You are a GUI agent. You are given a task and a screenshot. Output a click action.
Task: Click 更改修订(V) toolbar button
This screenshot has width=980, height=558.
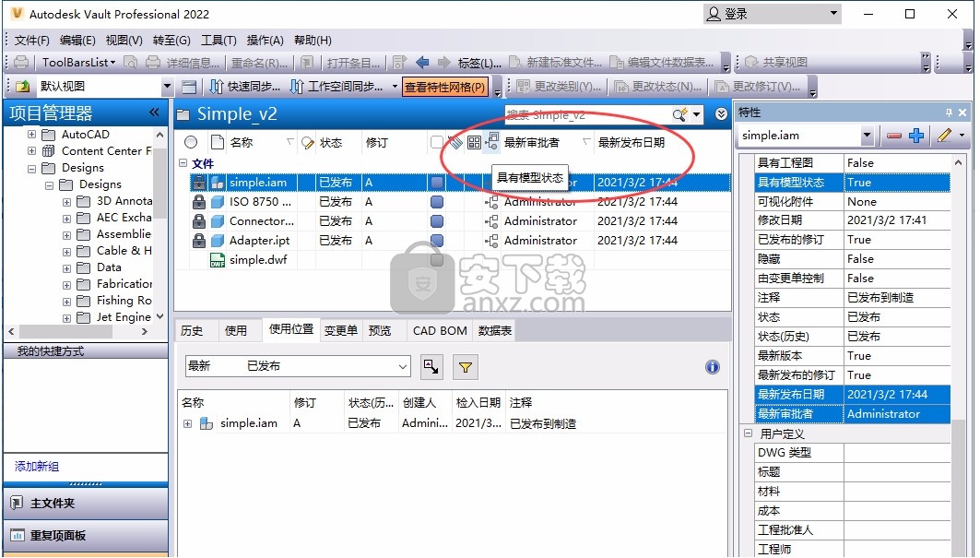(758, 87)
